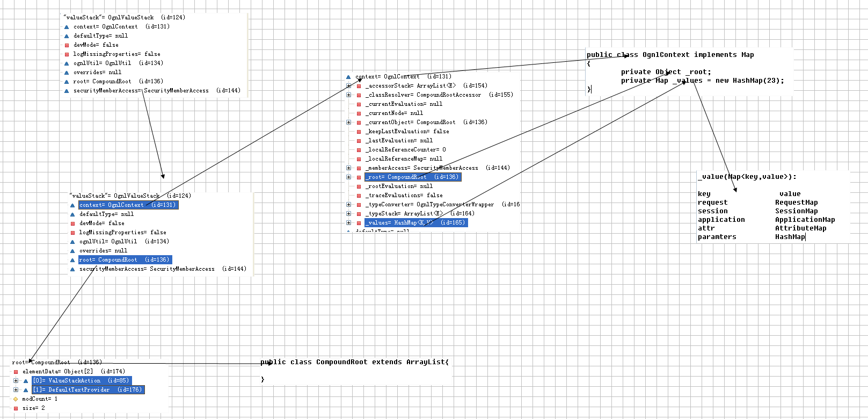868x419 pixels.
Task: Click the red field icon beside _typeStack
Action: (359, 214)
